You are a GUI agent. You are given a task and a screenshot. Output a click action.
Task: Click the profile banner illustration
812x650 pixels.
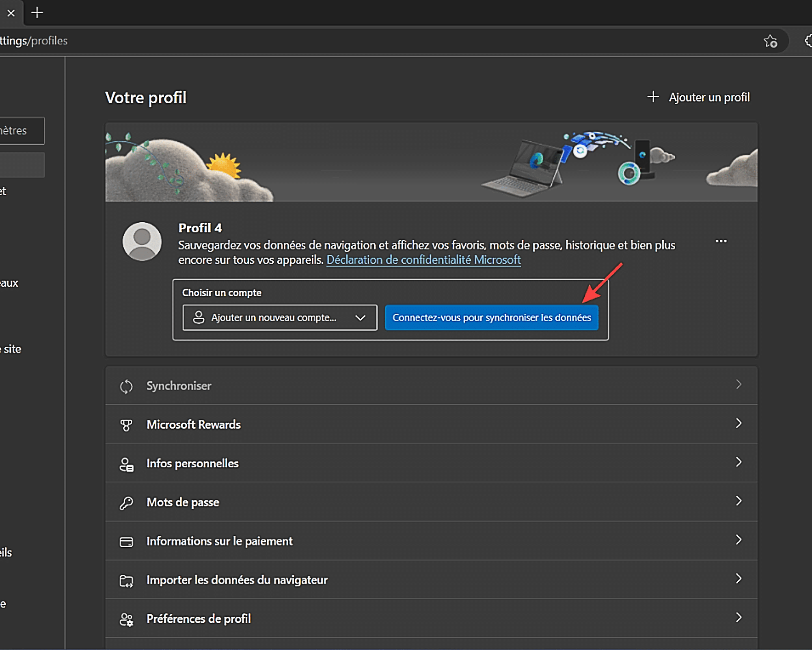click(431, 162)
